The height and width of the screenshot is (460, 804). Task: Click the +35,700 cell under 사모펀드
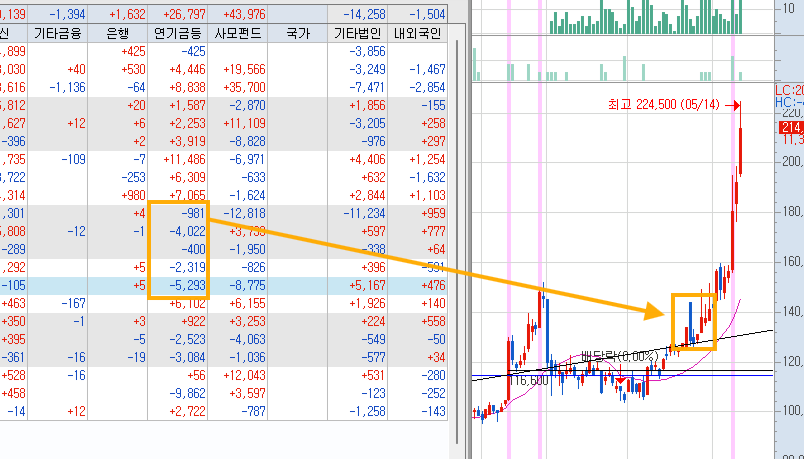pyautogui.click(x=244, y=87)
